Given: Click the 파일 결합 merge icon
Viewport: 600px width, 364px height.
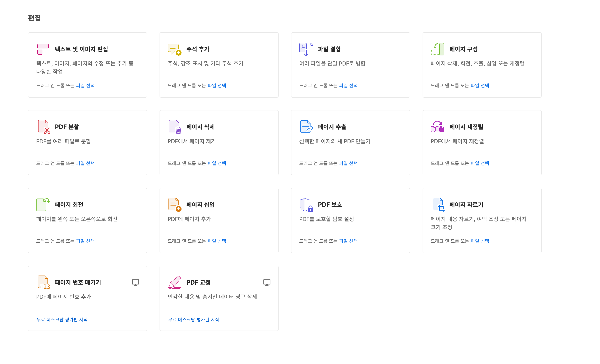Looking at the screenshot, I should (x=306, y=49).
